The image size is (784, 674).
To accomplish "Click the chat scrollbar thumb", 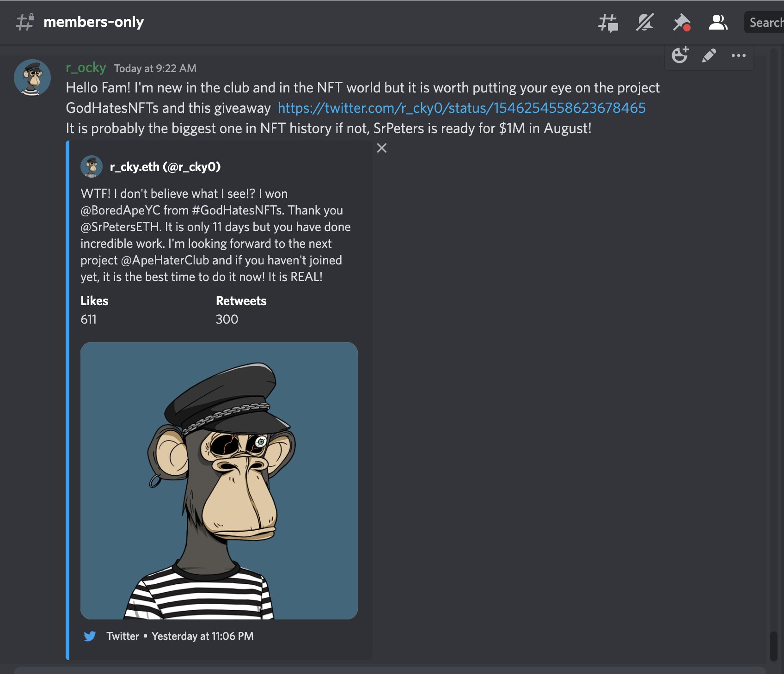I will pos(774,646).
